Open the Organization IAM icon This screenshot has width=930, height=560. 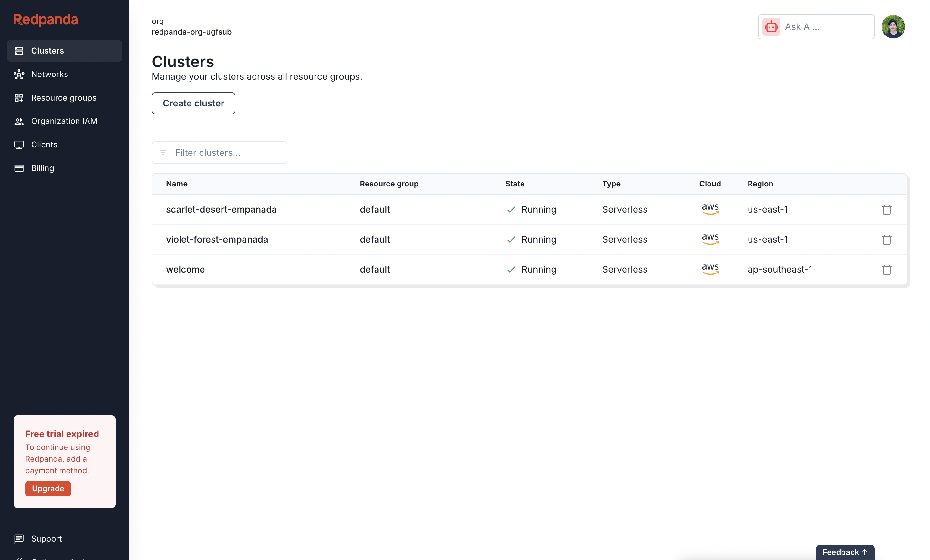point(19,121)
